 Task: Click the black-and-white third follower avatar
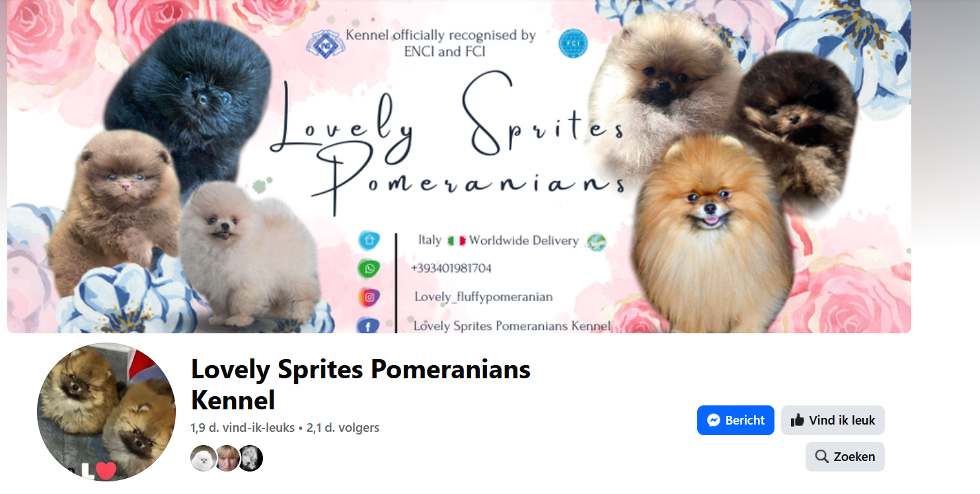(250, 458)
